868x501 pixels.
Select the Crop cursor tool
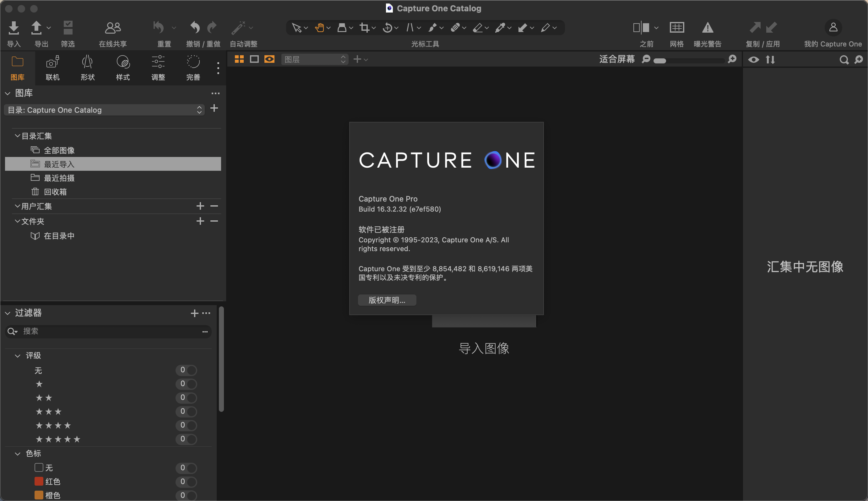(x=364, y=28)
